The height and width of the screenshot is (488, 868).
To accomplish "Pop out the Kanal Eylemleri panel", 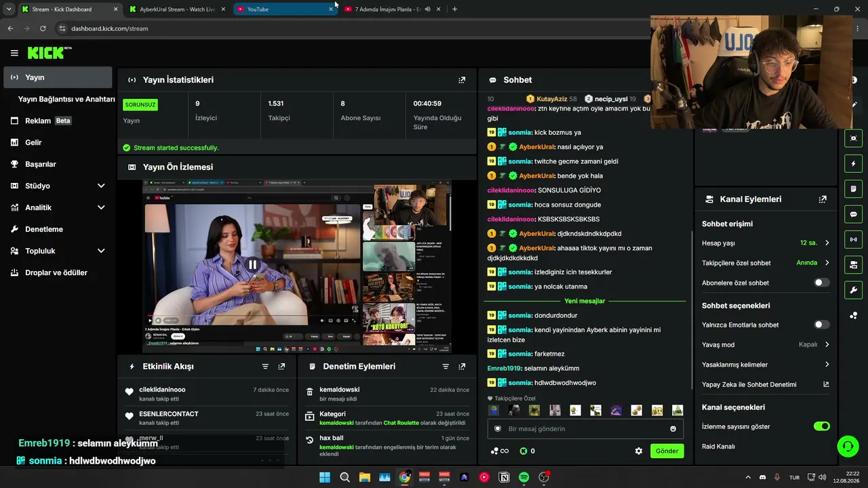I will coord(823,199).
